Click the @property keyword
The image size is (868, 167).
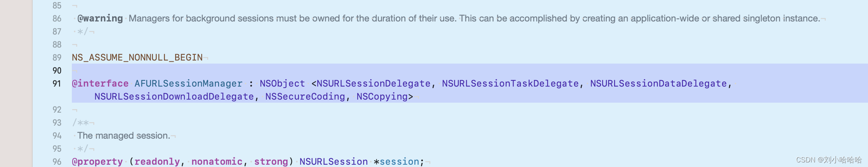click(x=97, y=162)
